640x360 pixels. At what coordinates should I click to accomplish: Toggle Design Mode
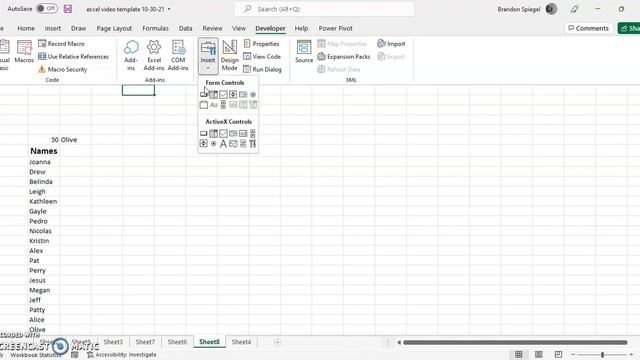click(x=229, y=56)
